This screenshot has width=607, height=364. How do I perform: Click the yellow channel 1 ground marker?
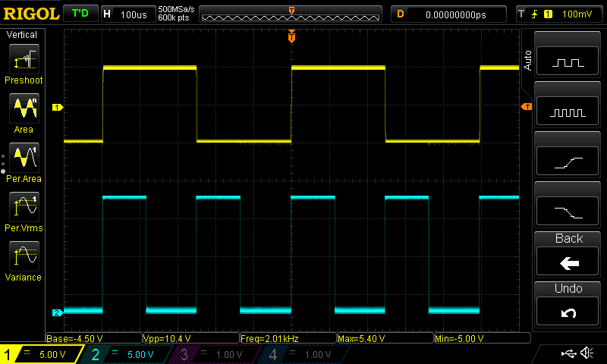click(58, 107)
